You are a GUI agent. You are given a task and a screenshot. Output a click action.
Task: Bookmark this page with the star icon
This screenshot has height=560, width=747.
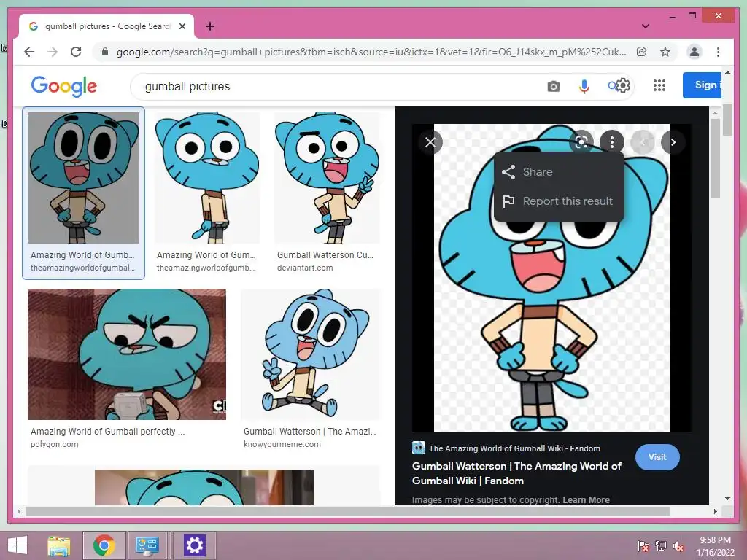point(665,52)
